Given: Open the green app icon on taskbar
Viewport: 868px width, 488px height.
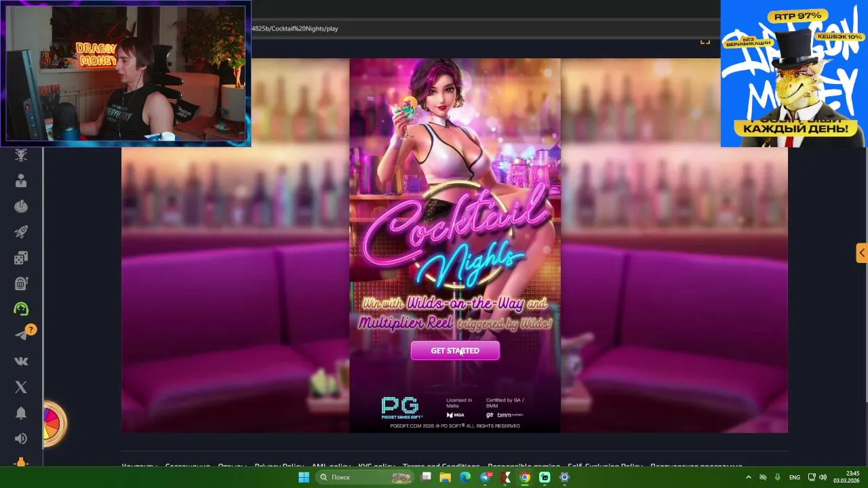Looking at the screenshot, I should pyautogui.click(x=545, y=477).
